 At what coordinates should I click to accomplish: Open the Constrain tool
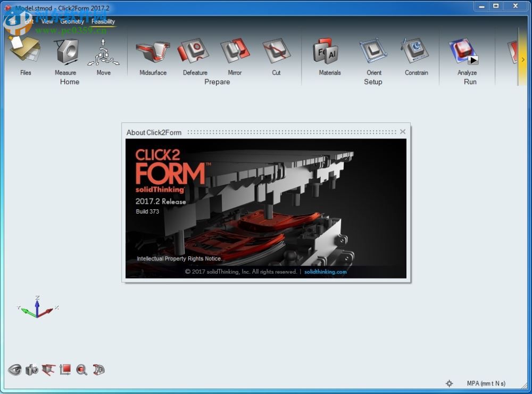[x=417, y=52]
